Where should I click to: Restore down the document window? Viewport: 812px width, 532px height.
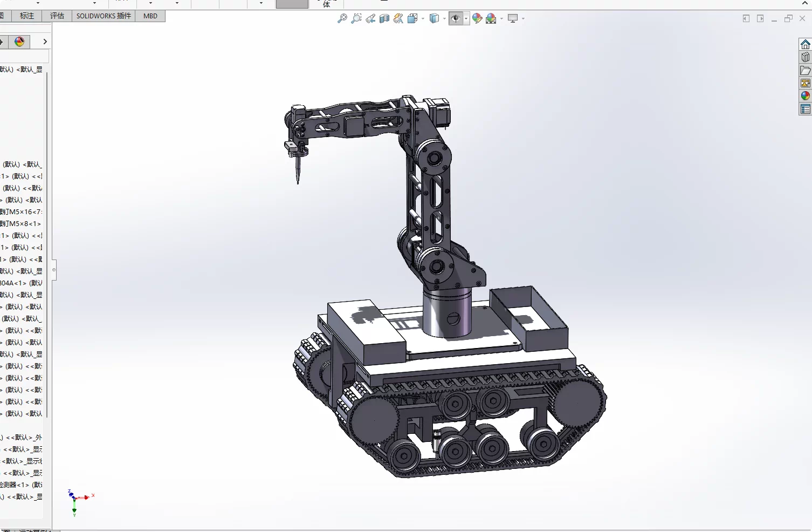[788, 18]
